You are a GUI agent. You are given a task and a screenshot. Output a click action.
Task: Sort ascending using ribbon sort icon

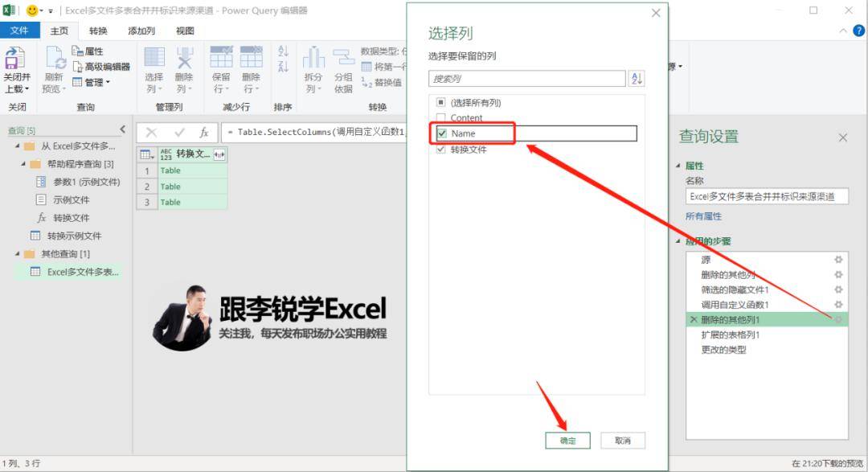coord(283,51)
